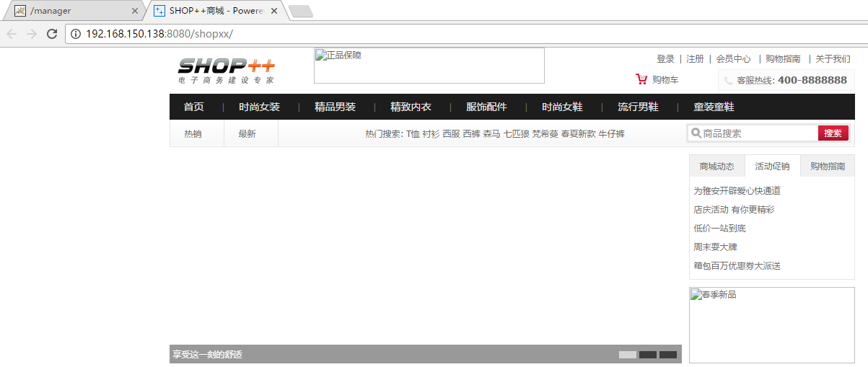This screenshot has height=367, width=868.
Task: Click the SHOP++ logo
Action: (227, 70)
